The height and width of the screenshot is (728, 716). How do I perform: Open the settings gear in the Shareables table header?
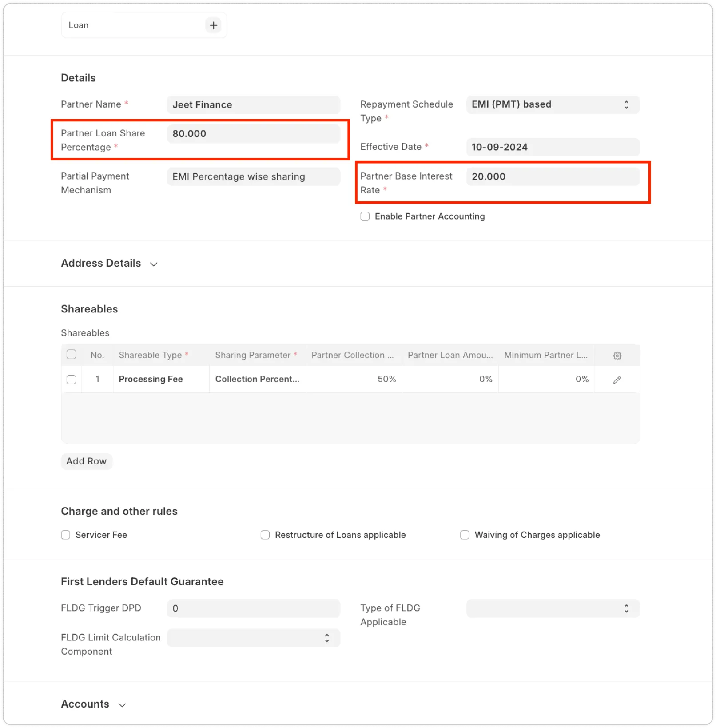[x=617, y=355]
